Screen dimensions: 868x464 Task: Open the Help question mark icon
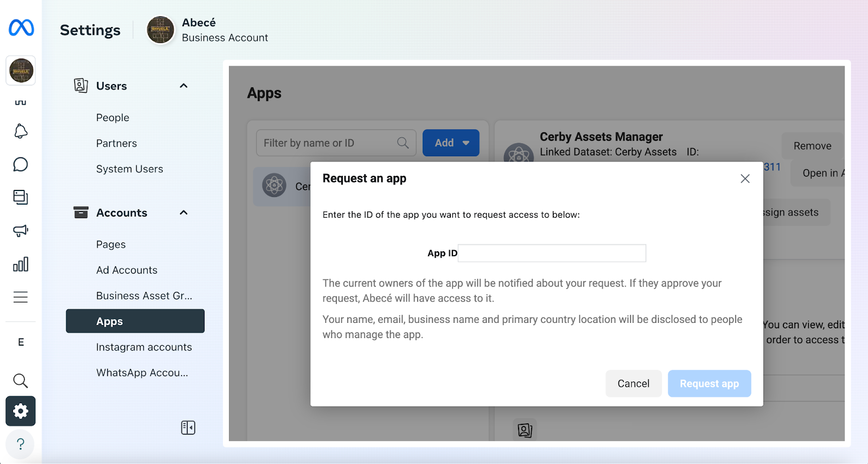coord(21,444)
